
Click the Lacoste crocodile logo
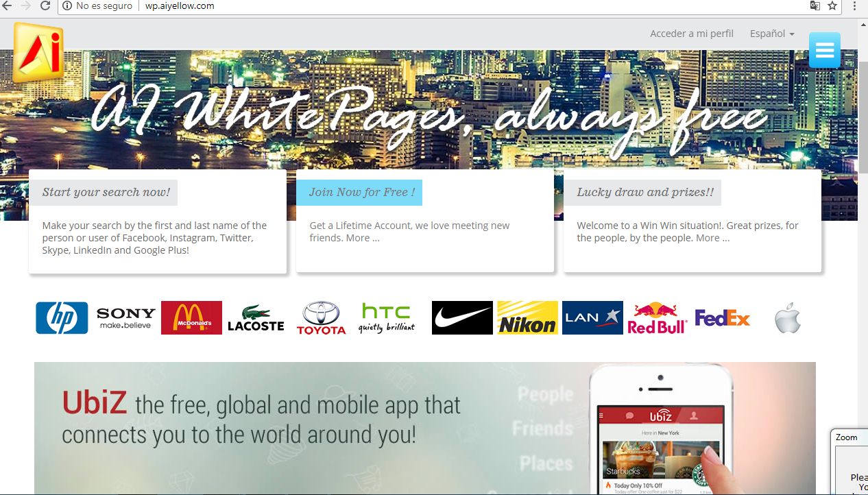(x=256, y=319)
